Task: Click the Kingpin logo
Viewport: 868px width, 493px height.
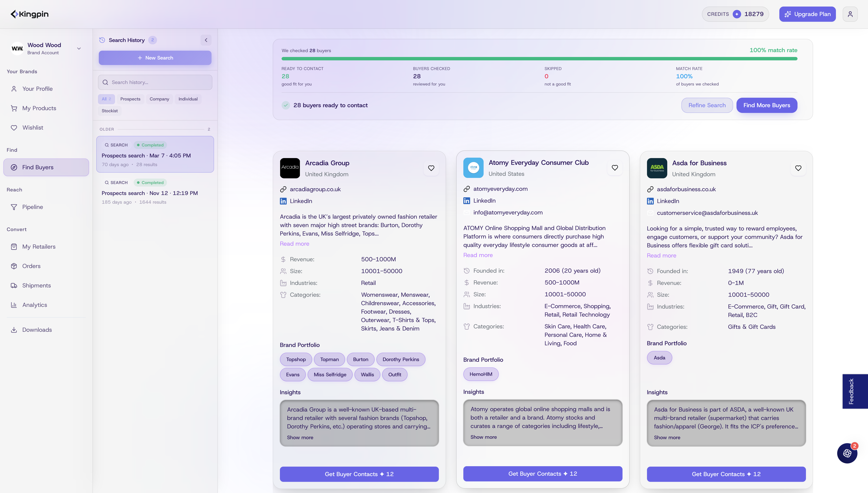Action: [30, 14]
